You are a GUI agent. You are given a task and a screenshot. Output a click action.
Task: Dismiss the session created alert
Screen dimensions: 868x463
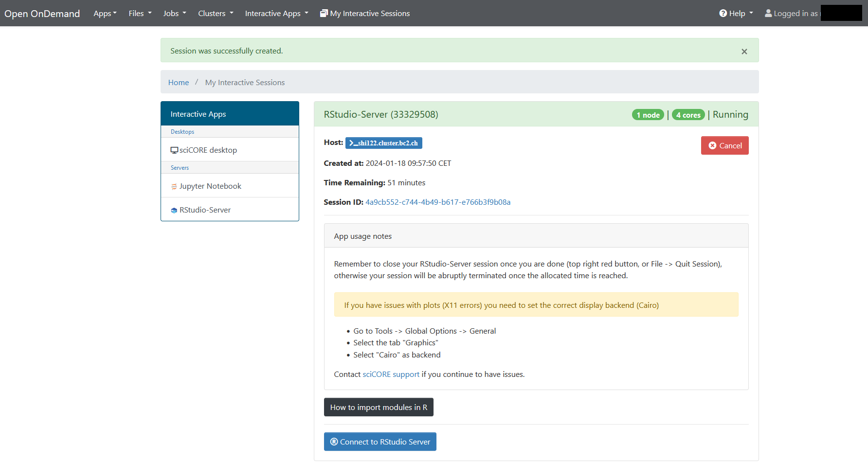(x=744, y=52)
